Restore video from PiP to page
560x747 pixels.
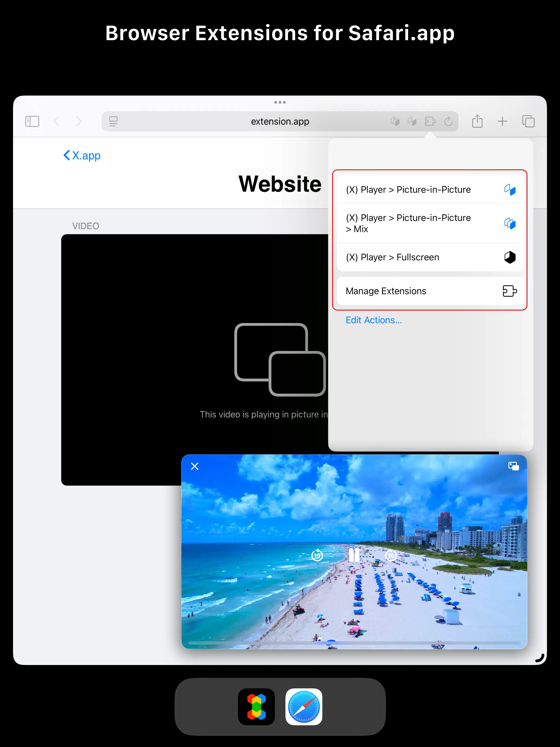513,466
